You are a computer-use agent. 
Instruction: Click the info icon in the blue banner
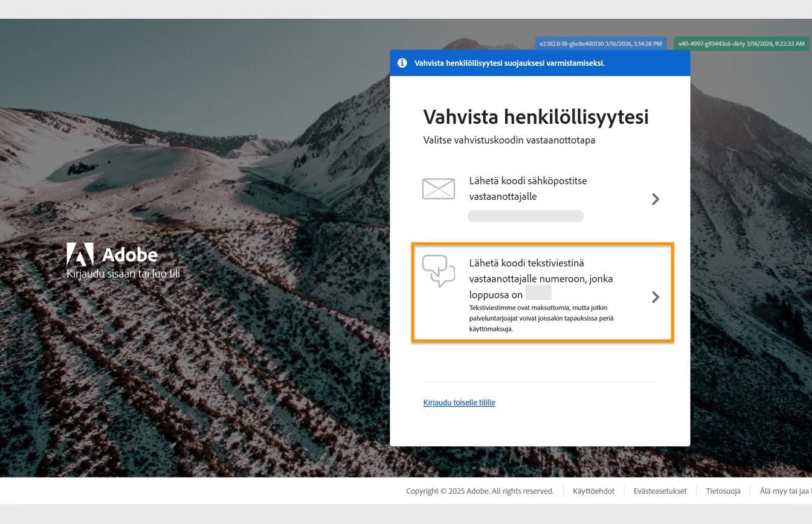click(402, 63)
